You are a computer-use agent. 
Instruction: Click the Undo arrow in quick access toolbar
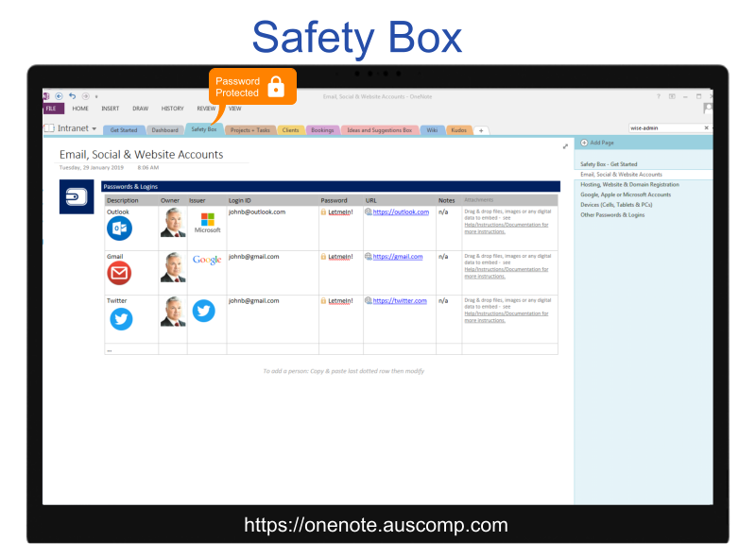tap(71, 95)
